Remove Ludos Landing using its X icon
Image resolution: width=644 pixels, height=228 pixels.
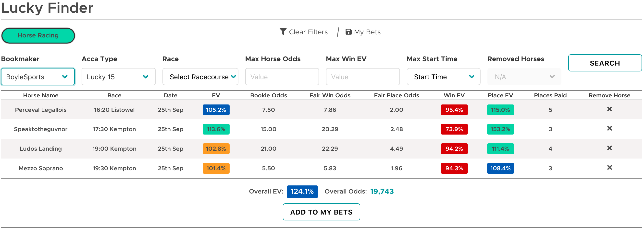609,148
